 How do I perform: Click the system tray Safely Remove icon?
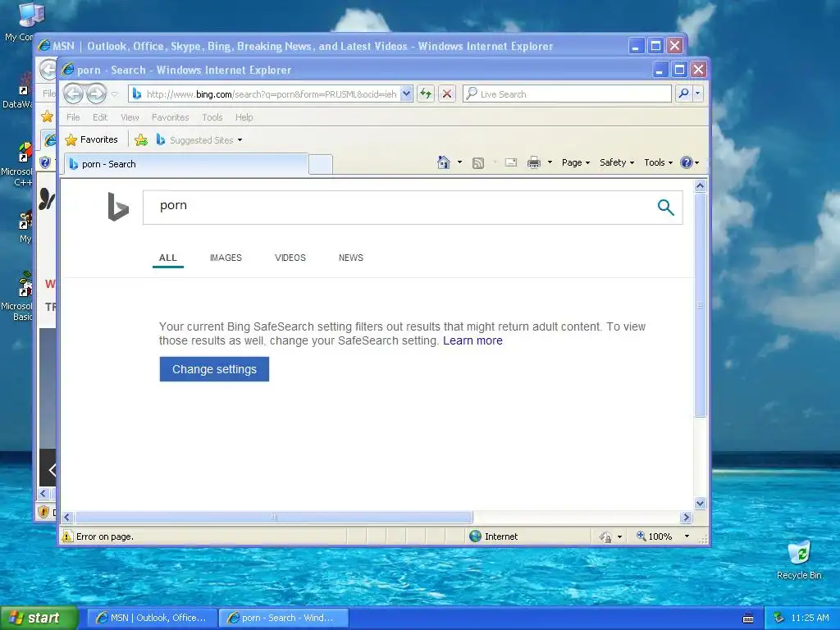coord(779,618)
